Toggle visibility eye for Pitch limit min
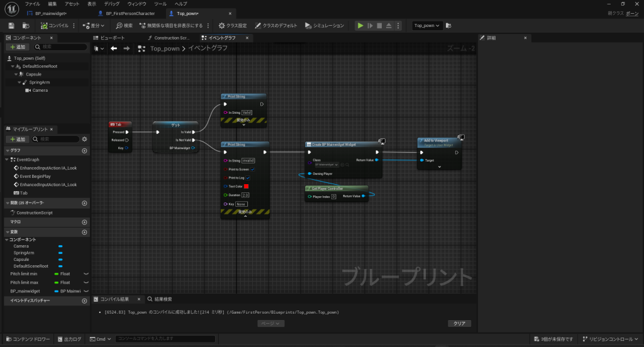 (x=86, y=273)
